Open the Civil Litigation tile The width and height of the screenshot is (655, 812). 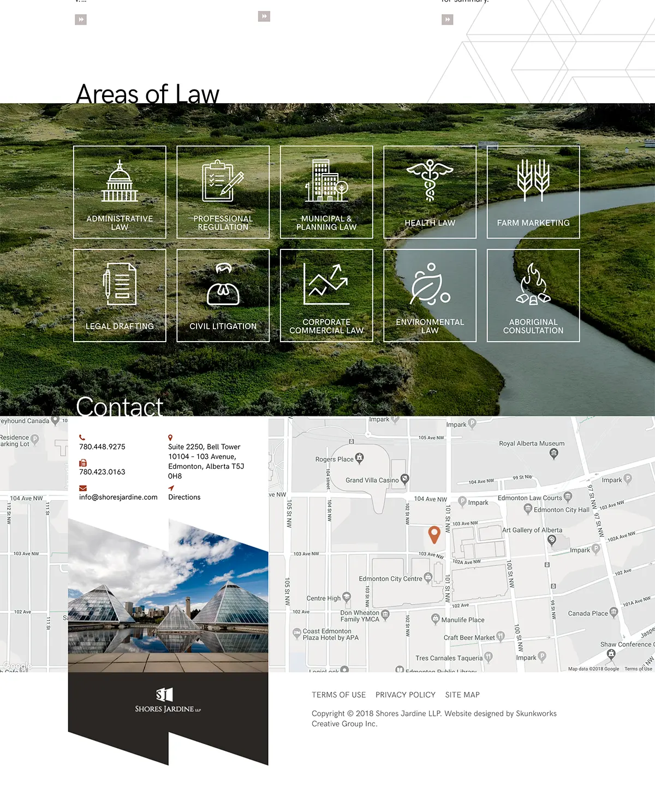click(x=223, y=295)
